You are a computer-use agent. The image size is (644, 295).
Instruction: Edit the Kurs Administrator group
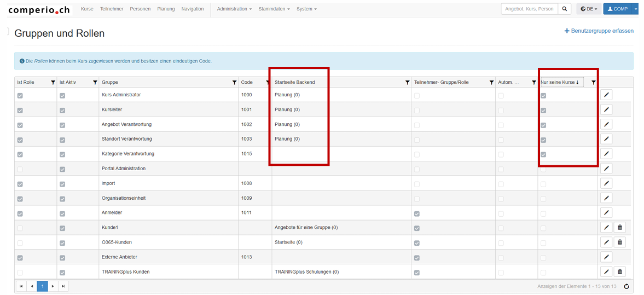tap(606, 95)
